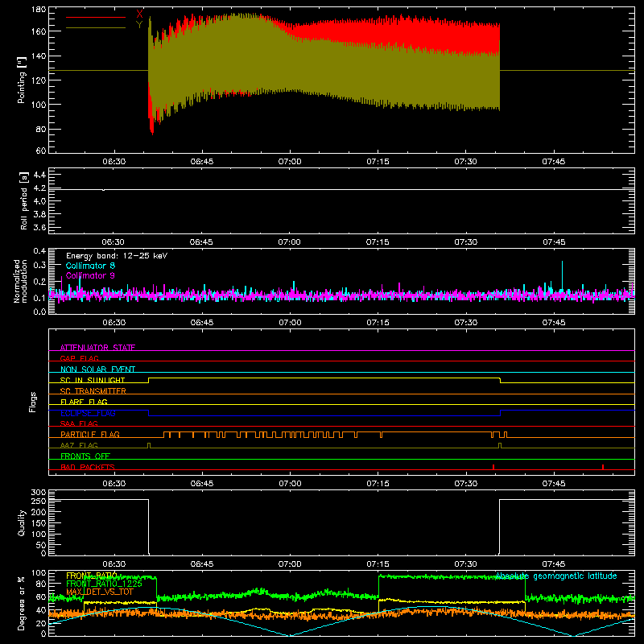Viewport: 644px width, 644px height.
Task: Click the red X legend line sample
Action: pyautogui.click(x=96, y=17)
